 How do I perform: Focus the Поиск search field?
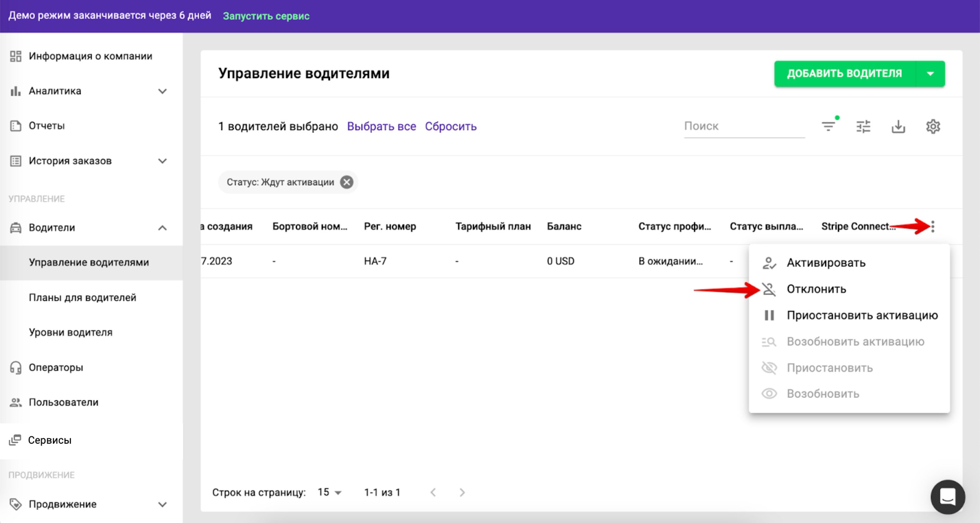pos(744,126)
